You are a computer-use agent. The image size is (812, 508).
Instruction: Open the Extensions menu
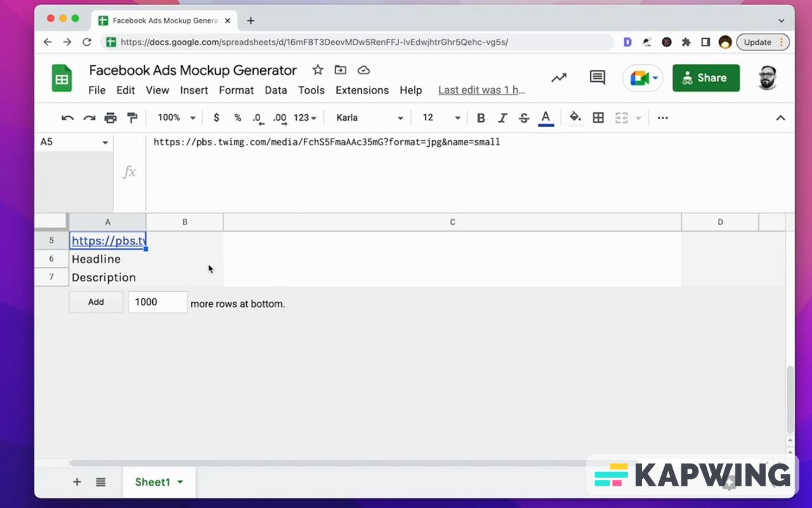(362, 90)
